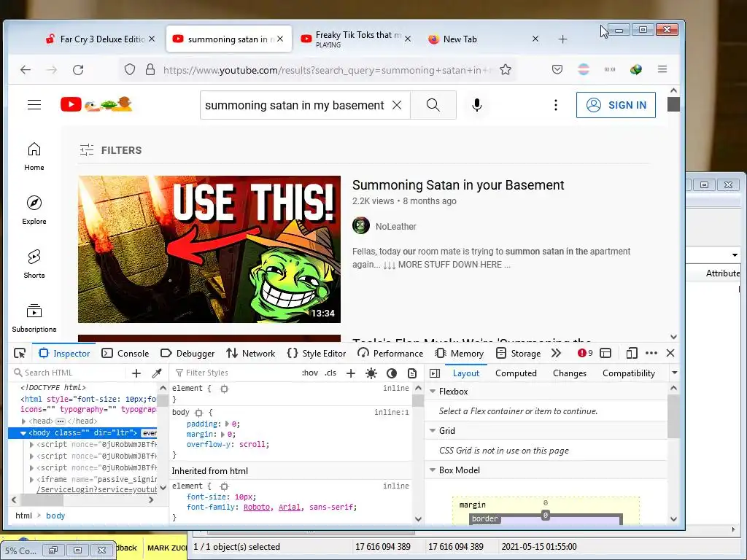Open devtools customize three-dot menu

pos(651,354)
